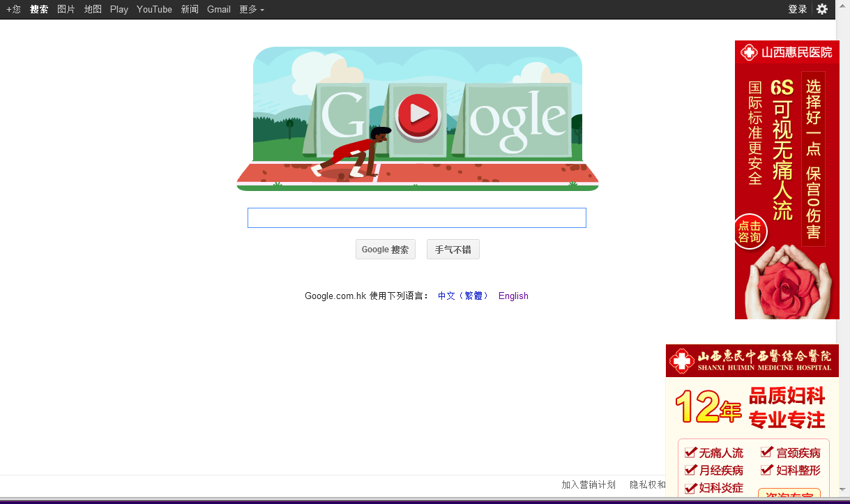The width and height of the screenshot is (850, 504).
Task: Go to 图片 images
Action: tap(66, 9)
